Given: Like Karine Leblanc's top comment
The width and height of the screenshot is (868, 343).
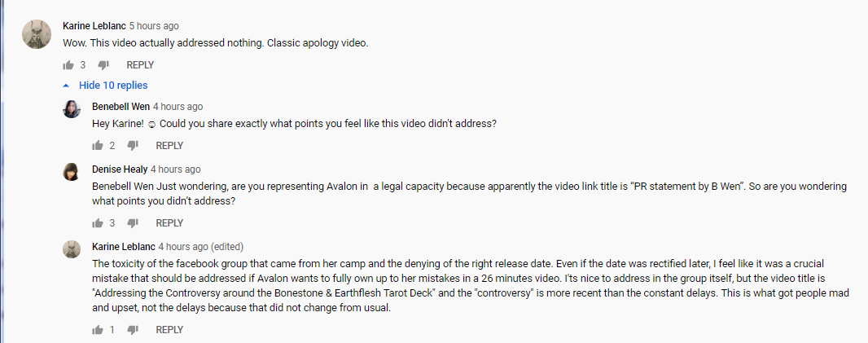Looking at the screenshot, I should click(68, 65).
